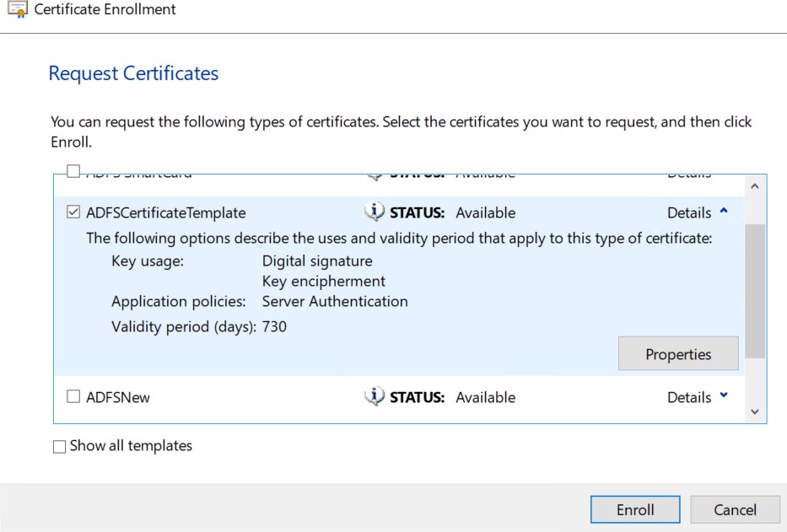This screenshot has height=532, width=787.
Task: Click the 'Application policies:' label
Action: 179,301
